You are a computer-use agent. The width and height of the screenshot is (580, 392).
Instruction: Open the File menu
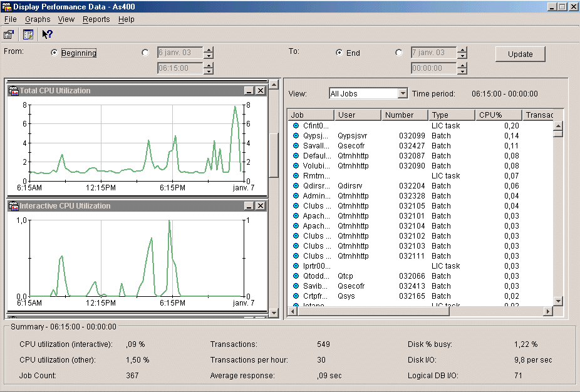tap(11, 19)
